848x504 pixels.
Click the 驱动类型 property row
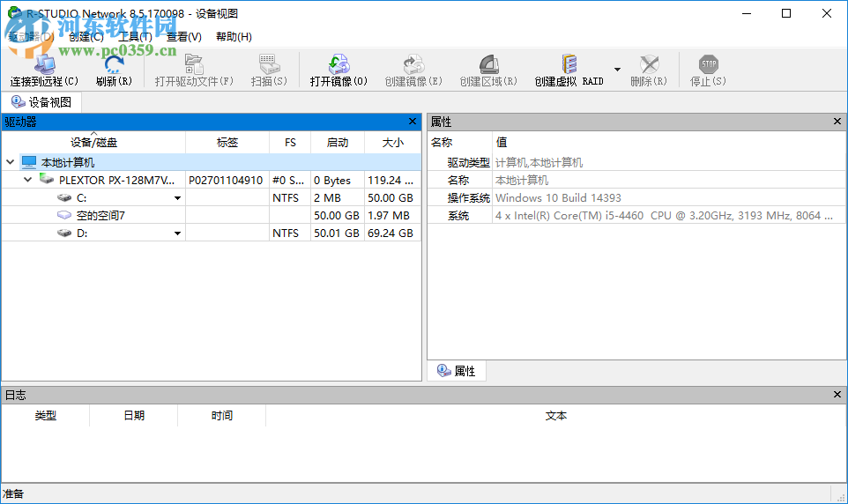636,162
